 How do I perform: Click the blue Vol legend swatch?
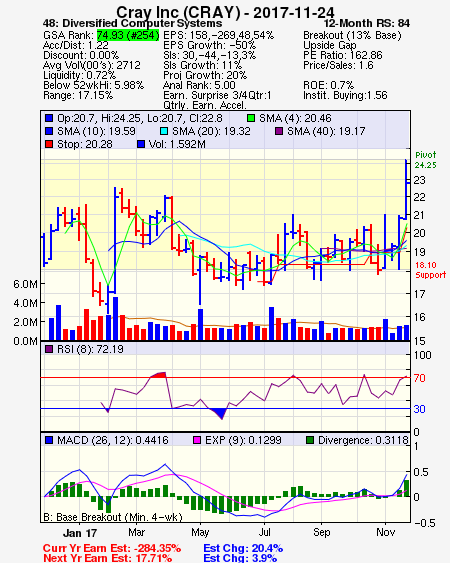click(x=141, y=144)
